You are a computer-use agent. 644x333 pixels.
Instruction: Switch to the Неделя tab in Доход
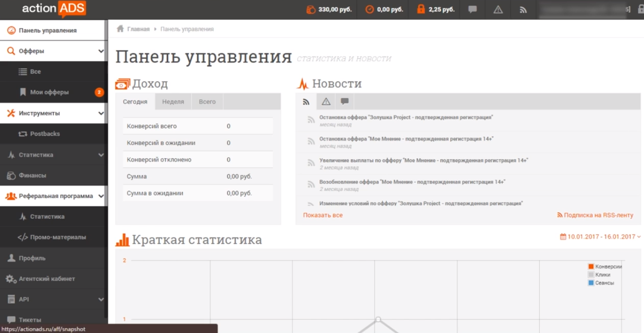point(173,101)
